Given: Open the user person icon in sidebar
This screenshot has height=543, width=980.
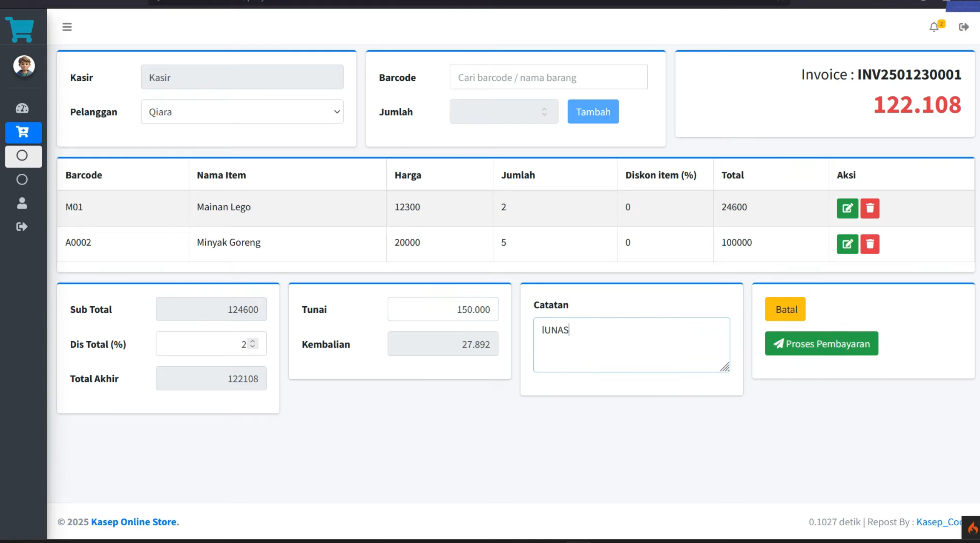Looking at the screenshot, I should tap(22, 203).
